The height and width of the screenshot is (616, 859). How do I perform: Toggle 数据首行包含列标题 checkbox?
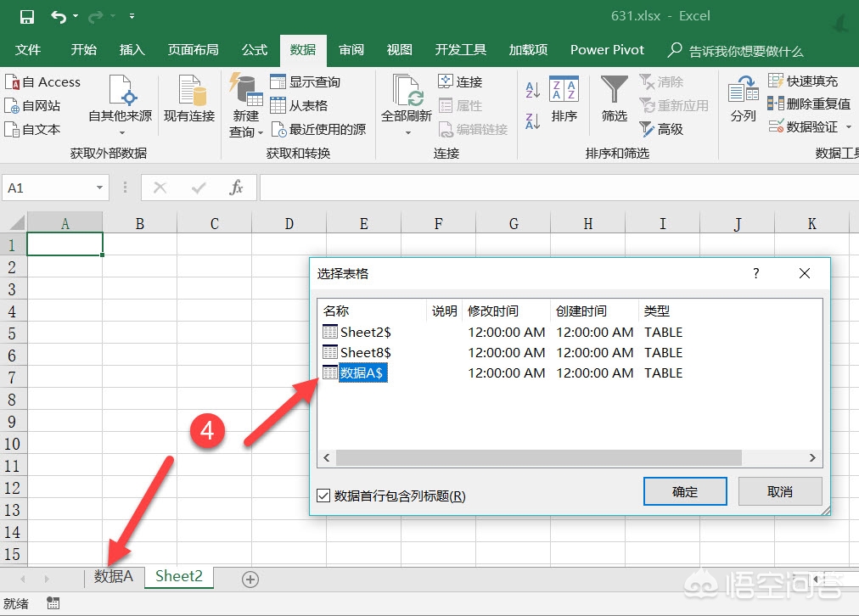323,496
